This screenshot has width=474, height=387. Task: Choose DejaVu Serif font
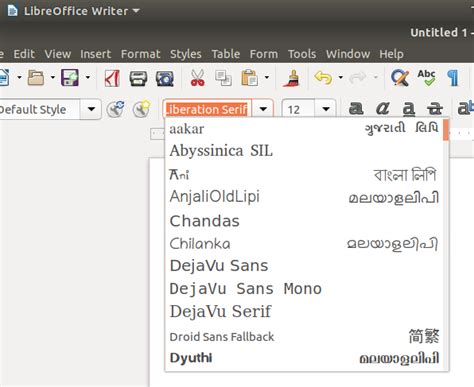(304, 312)
